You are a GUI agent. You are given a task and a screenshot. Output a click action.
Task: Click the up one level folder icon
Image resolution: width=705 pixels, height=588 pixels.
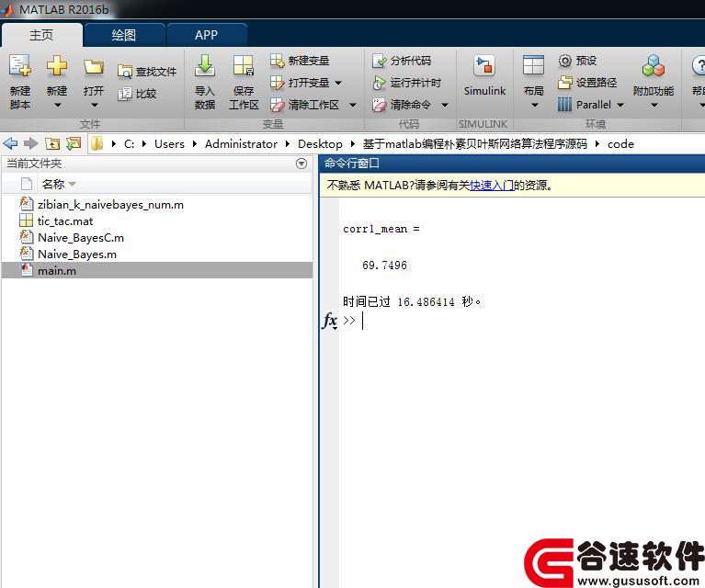click(52, 144)
